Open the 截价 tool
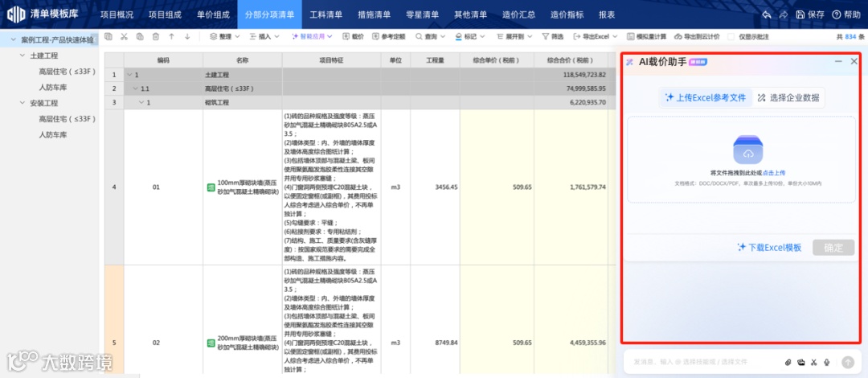The width and height of the screenshot is (868, 378). [x=353, y=36]
